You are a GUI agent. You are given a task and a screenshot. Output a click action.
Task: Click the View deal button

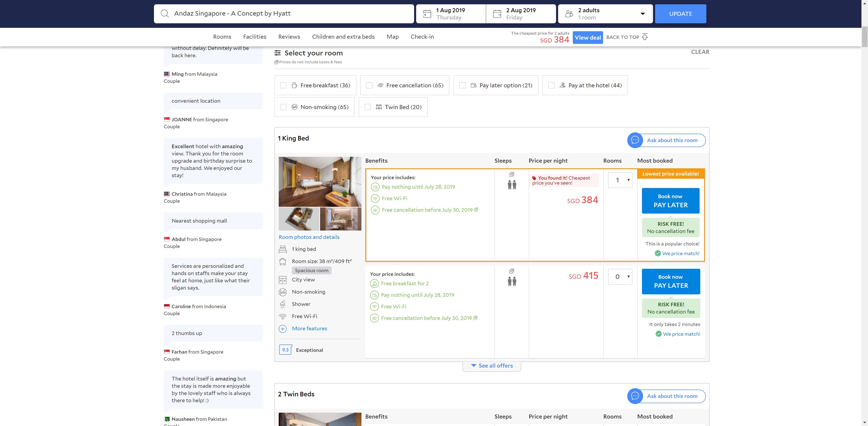[588, 37]
